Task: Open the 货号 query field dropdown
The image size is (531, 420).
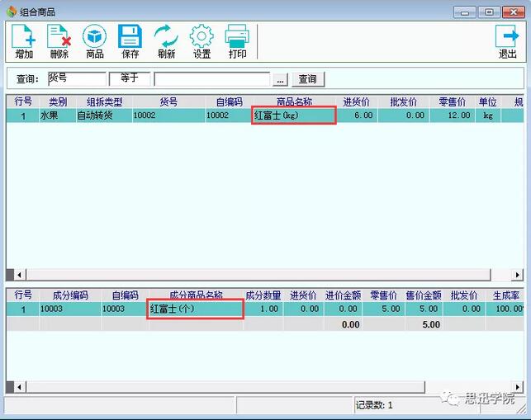Action: [x=76, y=79]
